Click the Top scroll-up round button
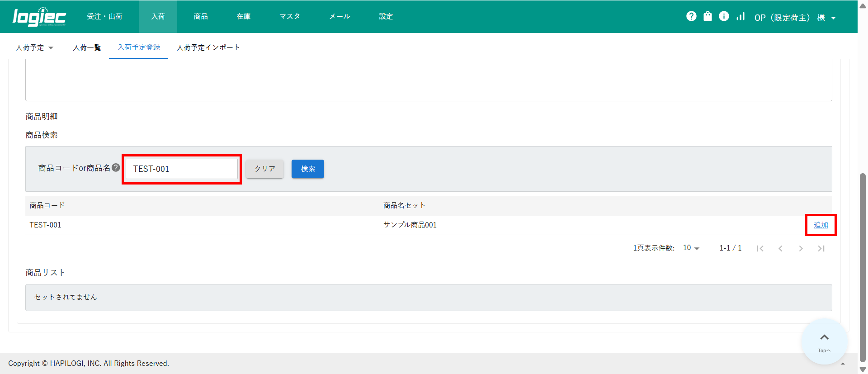Image resolution: width=868 pixels, height=374 pixels. pos(824,342)
